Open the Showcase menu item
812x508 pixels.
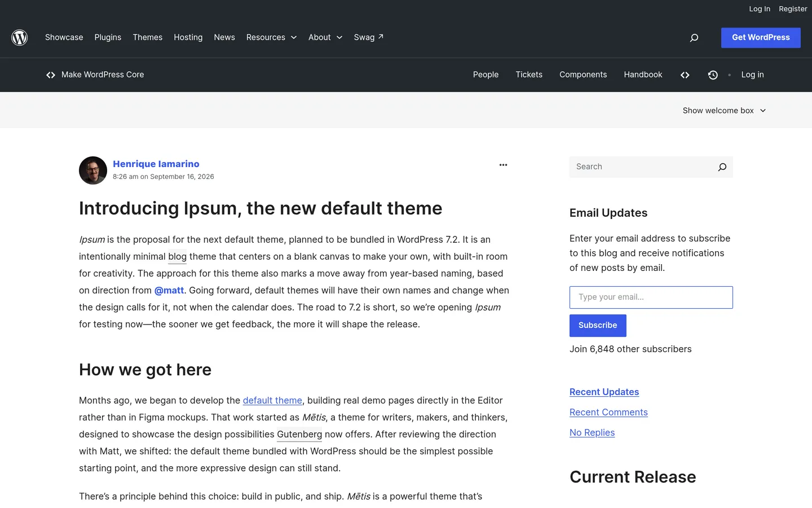coord(64,37)
